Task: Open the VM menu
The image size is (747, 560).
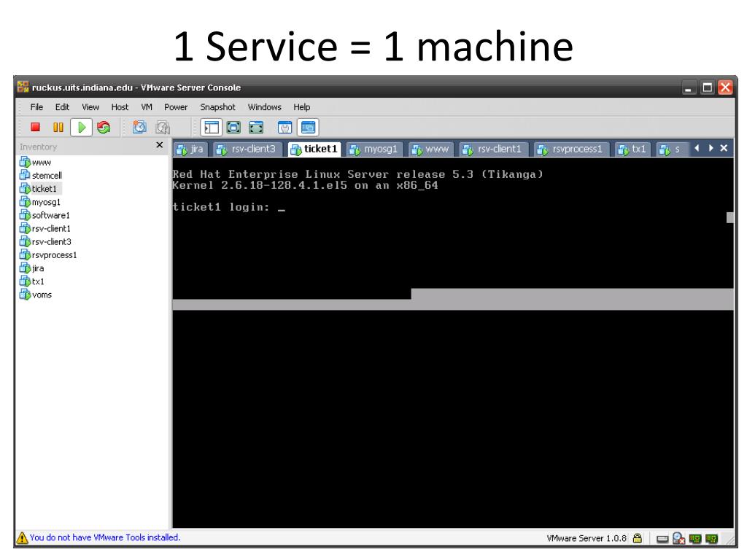Action: [147, 107]
